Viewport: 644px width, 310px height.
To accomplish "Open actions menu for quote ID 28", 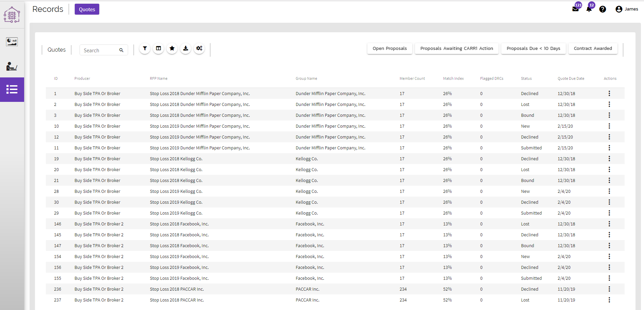I will [x=609, y=191].
